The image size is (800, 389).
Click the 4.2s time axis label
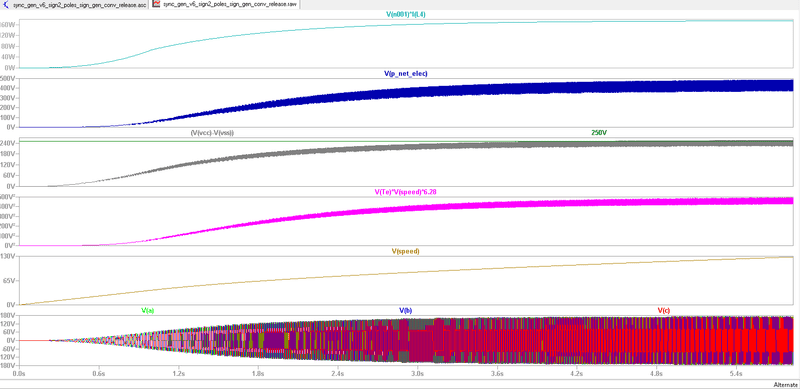(577, 374)
